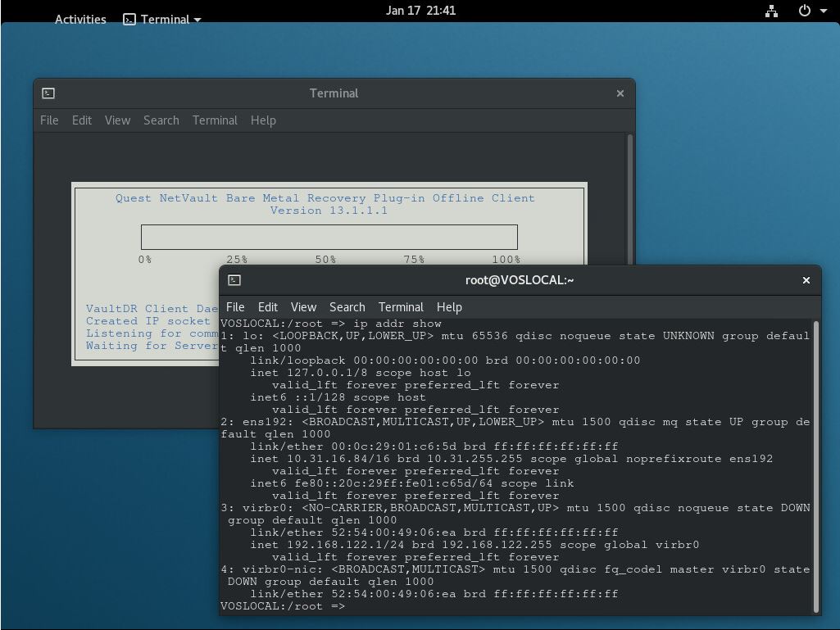Click 'Waiting for Server' status line
The height and width of the screenshot is (630, 840).
click(x=152, y=346)
